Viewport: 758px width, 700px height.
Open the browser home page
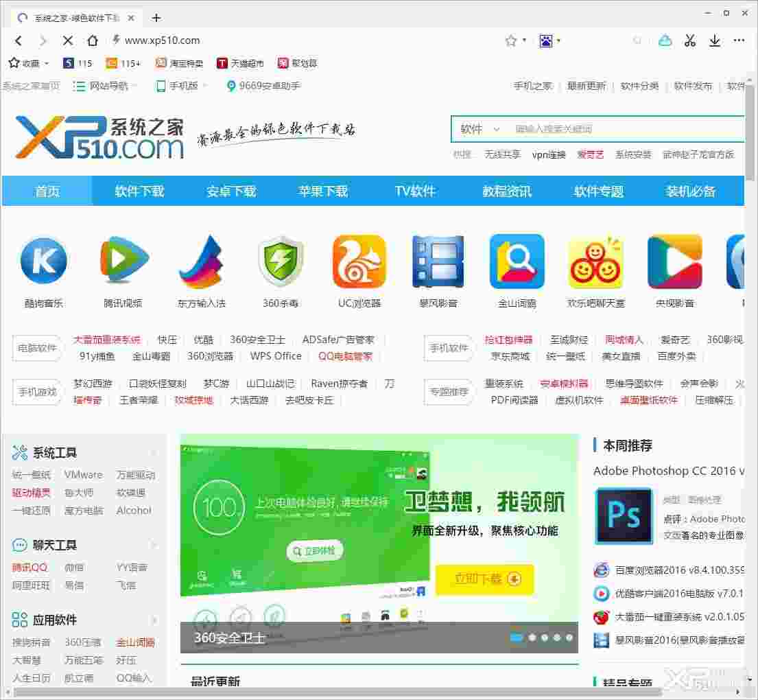93,40
